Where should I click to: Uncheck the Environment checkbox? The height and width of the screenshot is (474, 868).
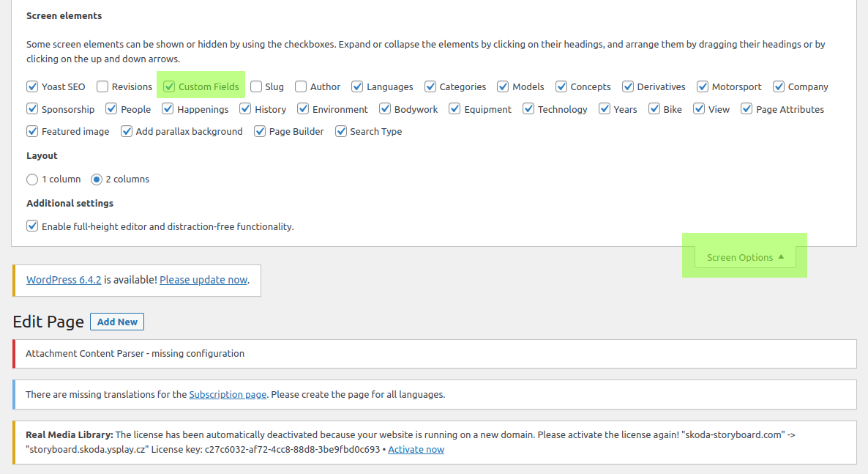coord(303,108)
